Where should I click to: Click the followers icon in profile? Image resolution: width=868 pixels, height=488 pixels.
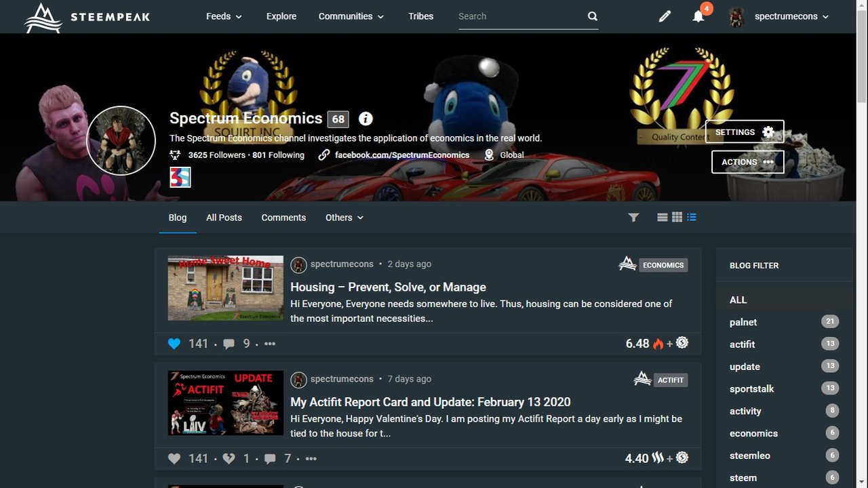[176, 155]
